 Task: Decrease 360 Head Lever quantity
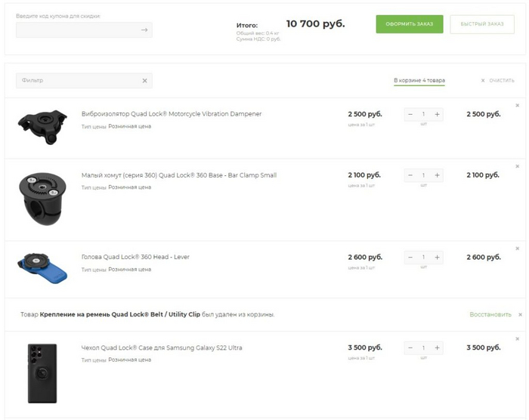coord(410,258)
